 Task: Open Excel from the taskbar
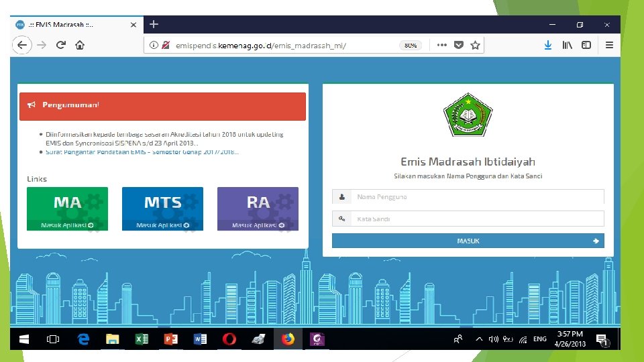tap(142, 339)
